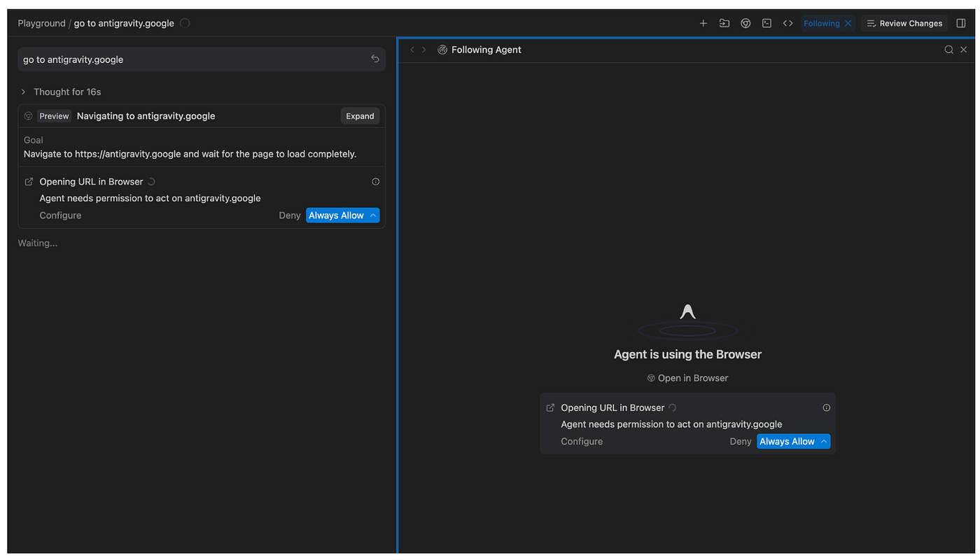
Task: Open the Chrome browser icon in top toolbar
Action: [745, 23]
